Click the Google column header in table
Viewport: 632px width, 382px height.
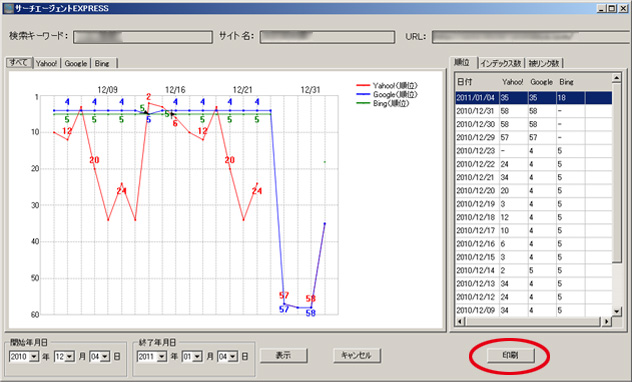click(541, 82)
